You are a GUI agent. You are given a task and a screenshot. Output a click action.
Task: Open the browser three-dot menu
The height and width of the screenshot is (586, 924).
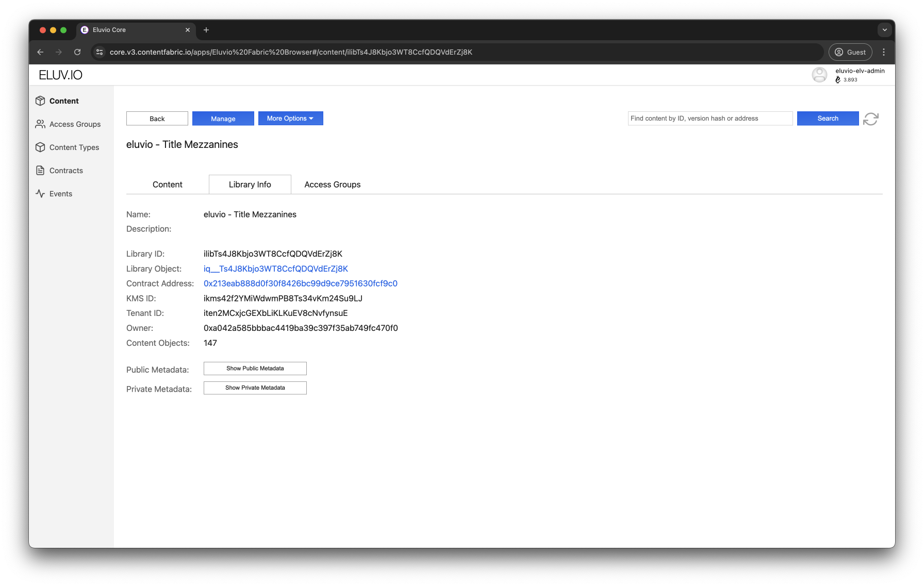pyautogui.click(x=884, y=52)
